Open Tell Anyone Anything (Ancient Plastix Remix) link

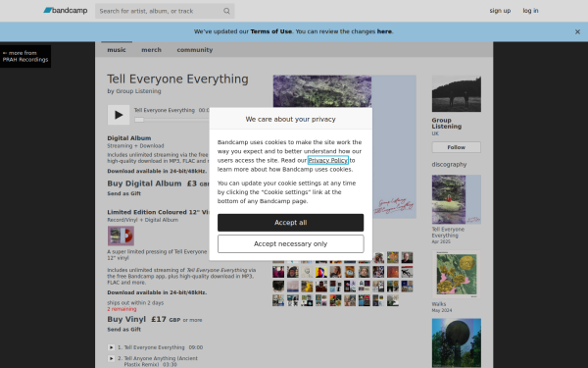(x=161, y=361)
